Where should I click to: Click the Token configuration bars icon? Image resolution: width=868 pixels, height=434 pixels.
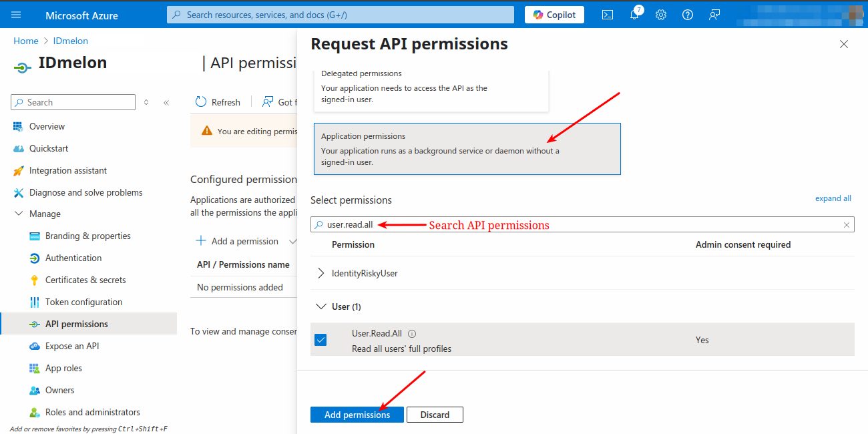34,302
